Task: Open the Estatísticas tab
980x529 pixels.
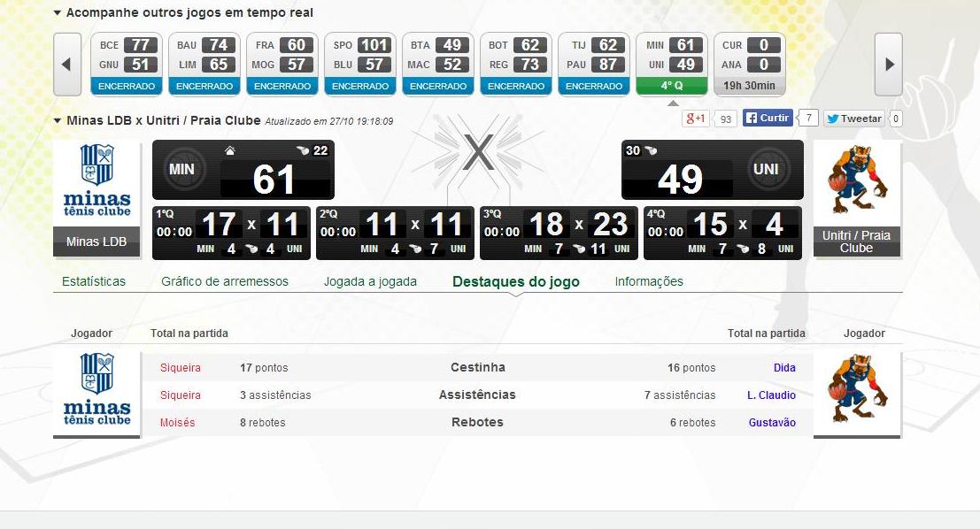Action: (x=94, y=281)
